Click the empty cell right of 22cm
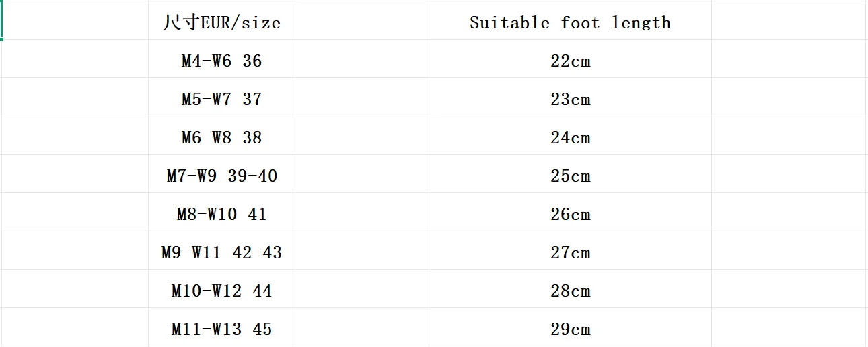This screenshot has height=347, width=868. coord(789,61)
